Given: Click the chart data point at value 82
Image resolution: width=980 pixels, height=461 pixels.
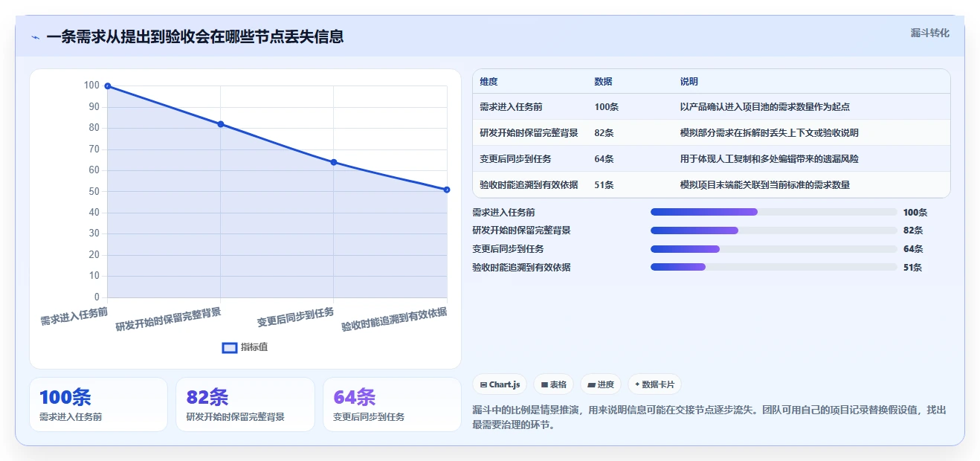Looking at the screenshot, I should point(221,124).
